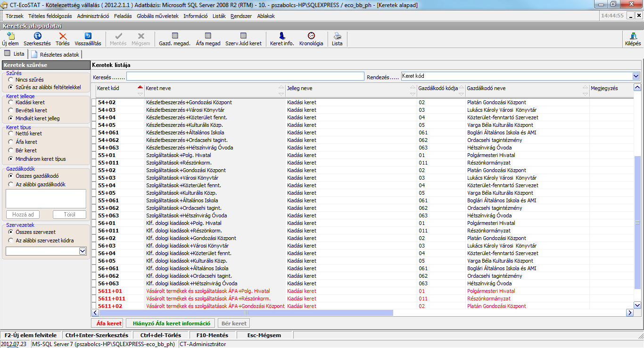Open Szerv.kód keret toolbar icon
644x348 pixels.
[x=243, y=36]
